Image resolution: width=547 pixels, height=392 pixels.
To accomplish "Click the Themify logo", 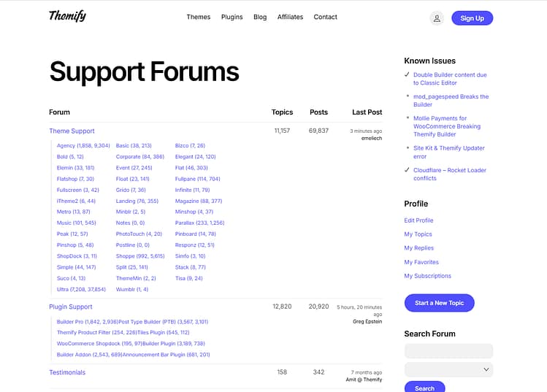I will coord(67,16).
